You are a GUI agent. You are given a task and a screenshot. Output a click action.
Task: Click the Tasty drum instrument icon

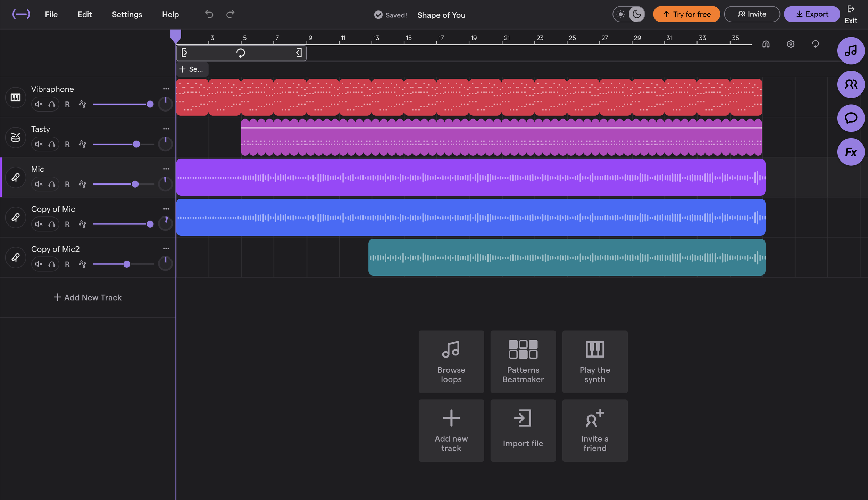(x=16, y=137)
